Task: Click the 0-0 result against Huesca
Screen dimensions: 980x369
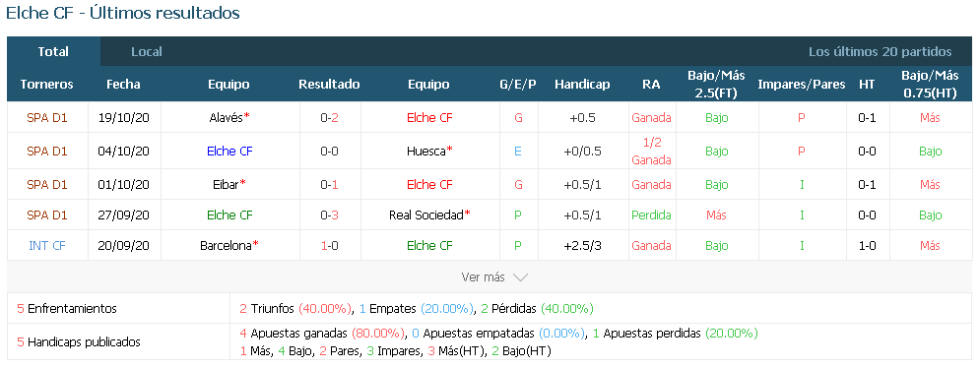Action: pyautogui.click(x=329, y=152)
